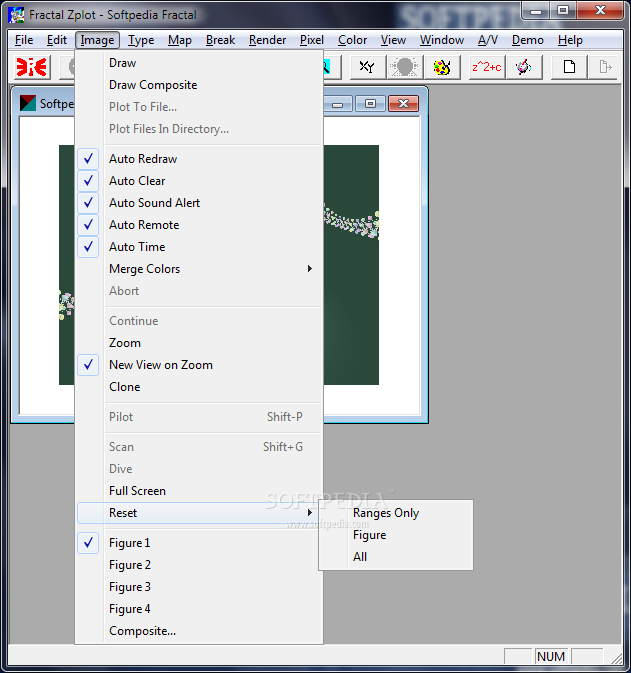This screenshot has width=631, height=673.
Task: Click the Fractal Zplot title bar app icon
Action: coord(17,15)
